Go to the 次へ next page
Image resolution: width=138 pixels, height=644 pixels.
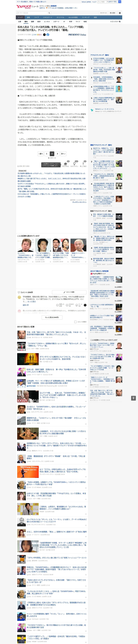click(63, 154)
